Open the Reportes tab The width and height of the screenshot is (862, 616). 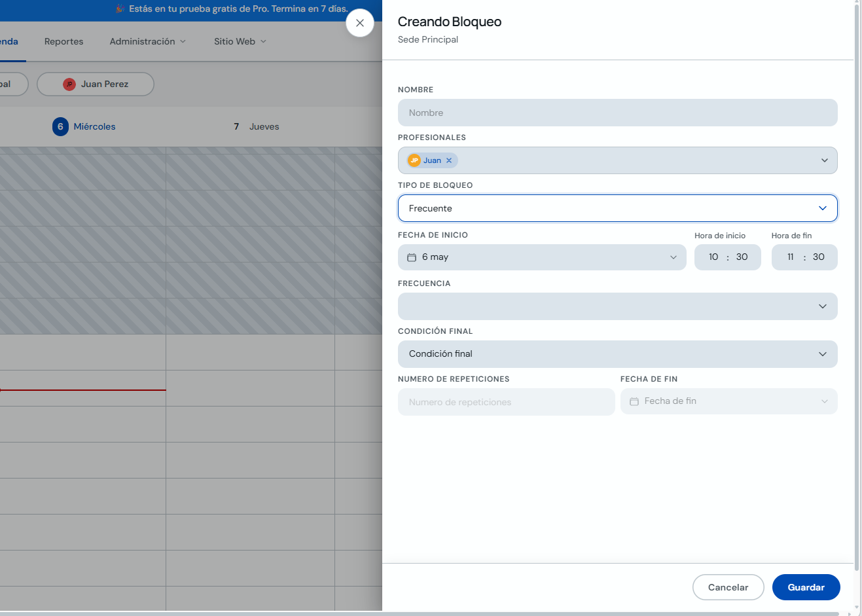[64, 41]
